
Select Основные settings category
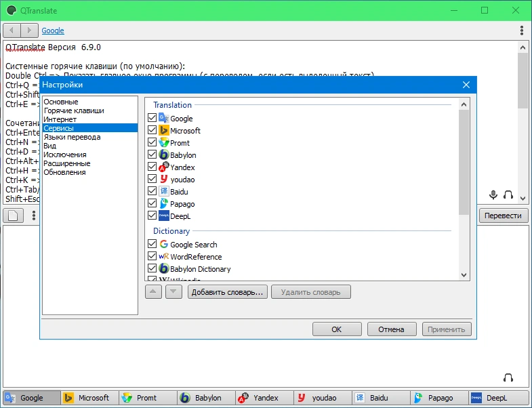coord(90,102)
